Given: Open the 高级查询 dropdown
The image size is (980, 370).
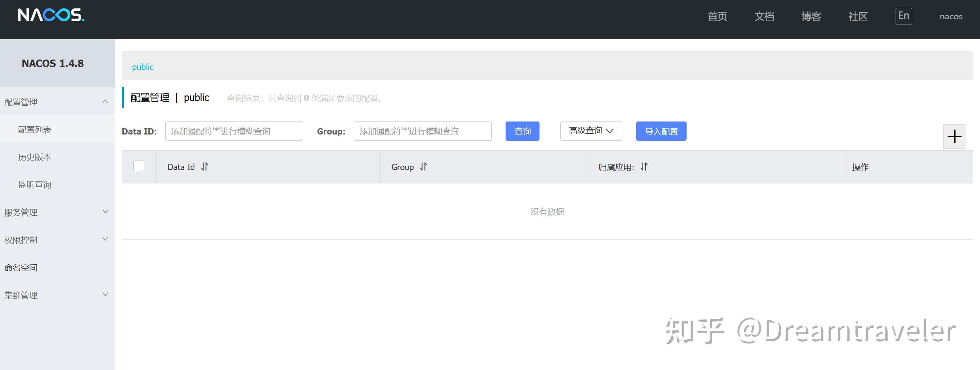Looking at the screenshot, I should pyautogui.click(x=590, y=131).
